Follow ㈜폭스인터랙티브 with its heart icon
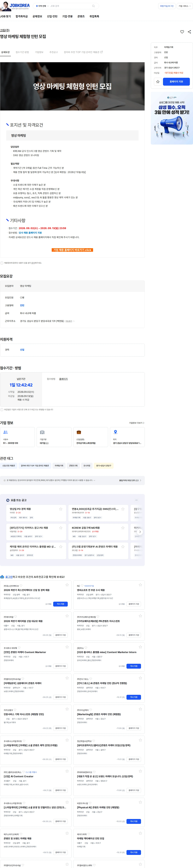The height and width of the screenshot is (868, 193). [21, 586]
